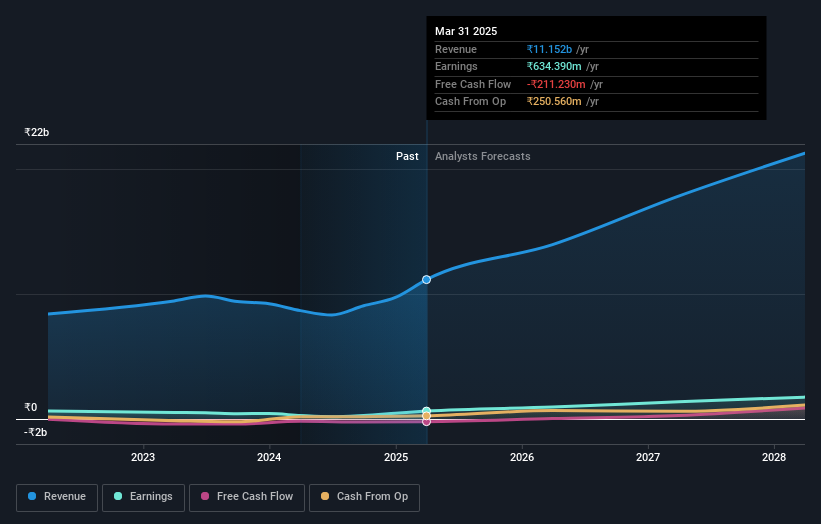Click the 2025 x-axis label
The height and width of the screenshot is (524, 821).
(x=396, y=457)
